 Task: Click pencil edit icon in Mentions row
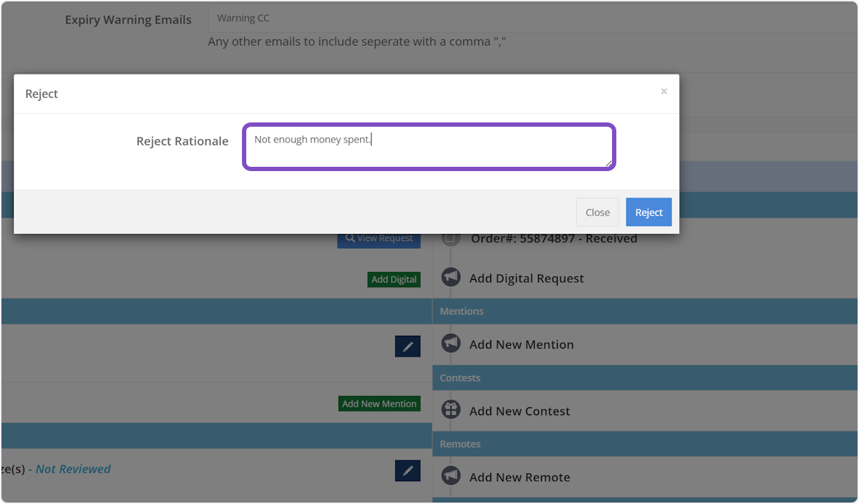point(407,346)
